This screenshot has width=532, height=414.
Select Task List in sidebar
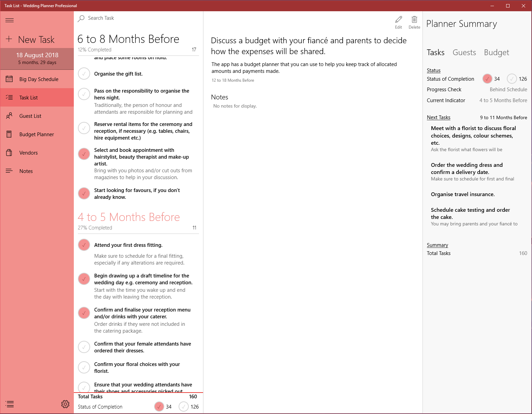(37, 97)
